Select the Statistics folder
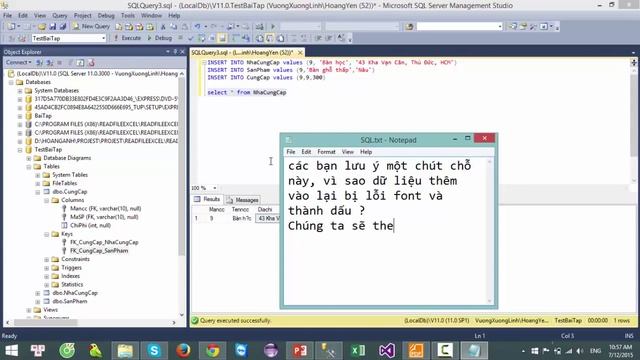 pos(72,284)
